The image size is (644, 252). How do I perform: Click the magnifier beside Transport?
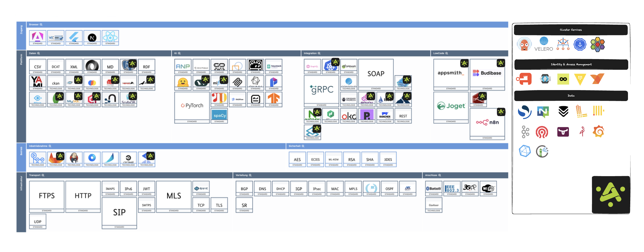point(43,175)
